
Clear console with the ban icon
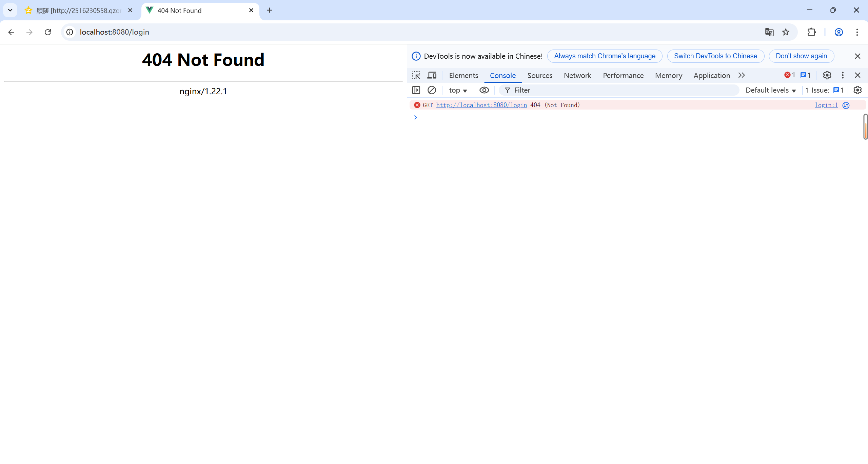pos(432,90)
